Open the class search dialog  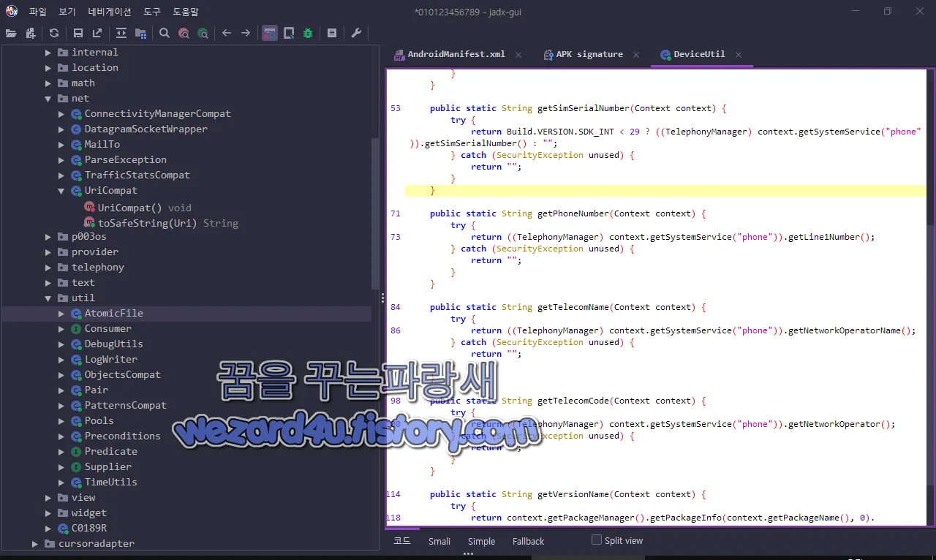(x=184, y=33)
